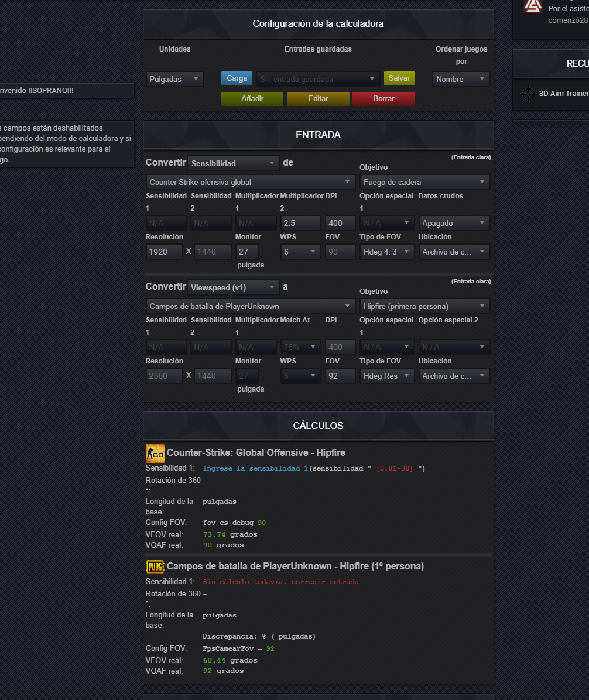Open the saved entries dropdown
This screenshot has width=589, height=700.
click(x=318, y=79)
